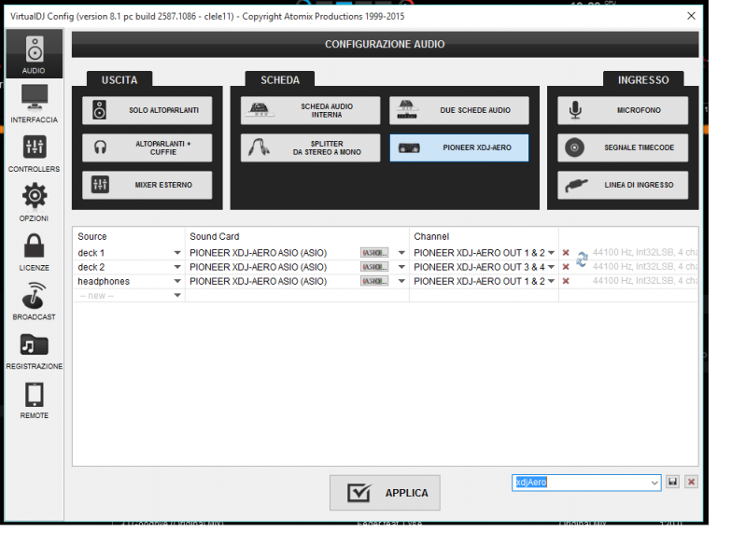Choose Scheda Audio Interna card
Screen dimensions: 731x560
(x=310, y=110)
